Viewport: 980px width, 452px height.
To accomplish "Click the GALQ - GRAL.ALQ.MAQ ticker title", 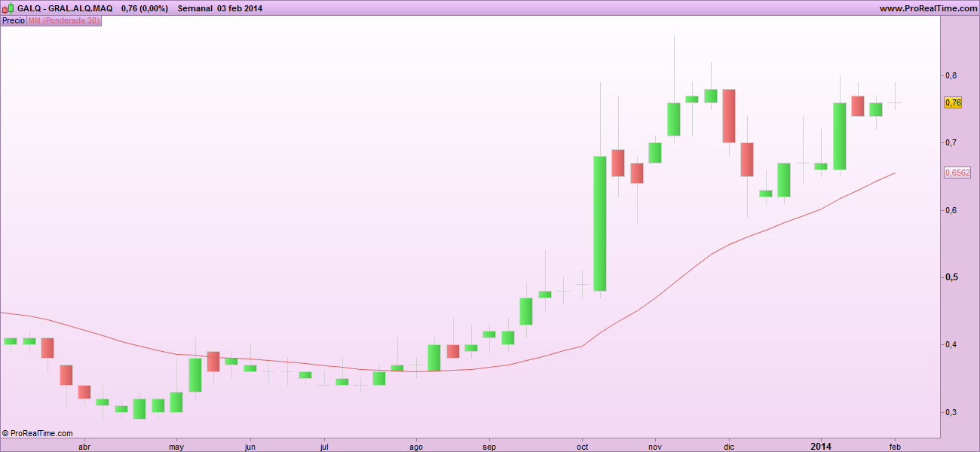I will [x=65, y=8].
